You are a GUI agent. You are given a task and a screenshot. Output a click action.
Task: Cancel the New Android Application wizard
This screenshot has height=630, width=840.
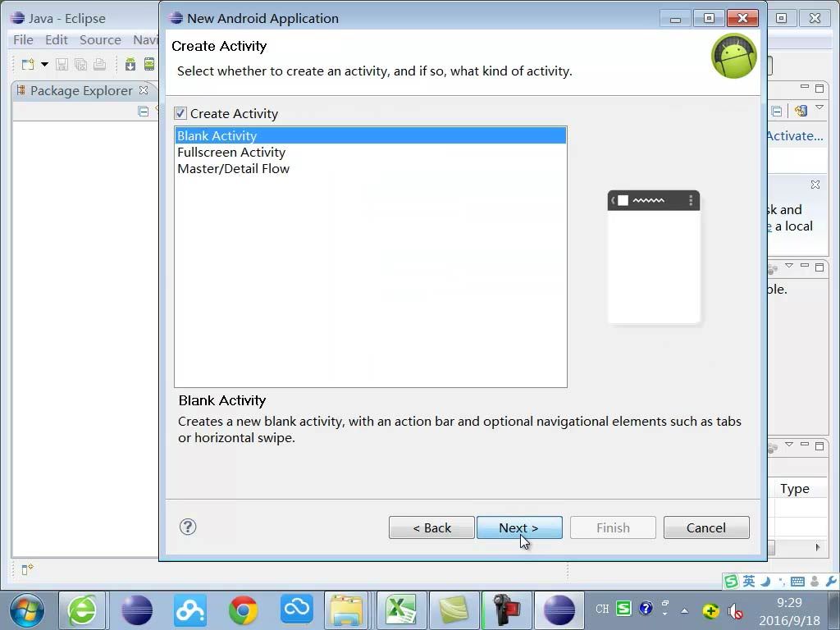click(706, 527)
